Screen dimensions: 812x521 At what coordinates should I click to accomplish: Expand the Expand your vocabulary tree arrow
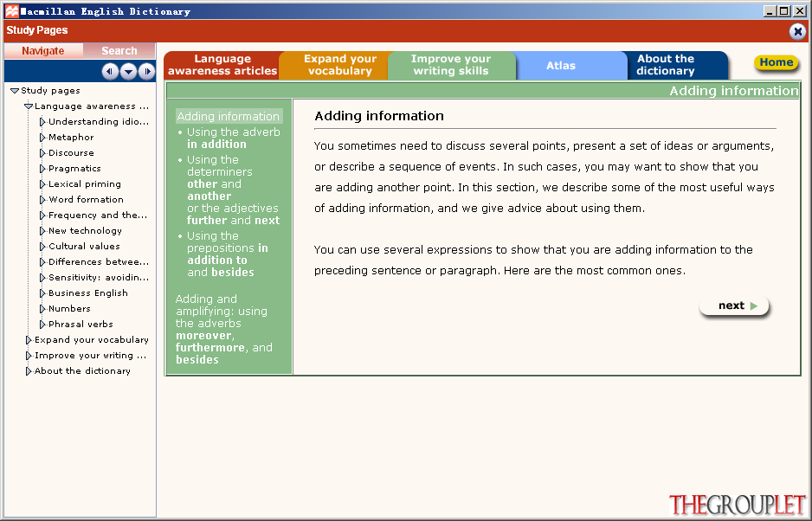pos(29,340)
